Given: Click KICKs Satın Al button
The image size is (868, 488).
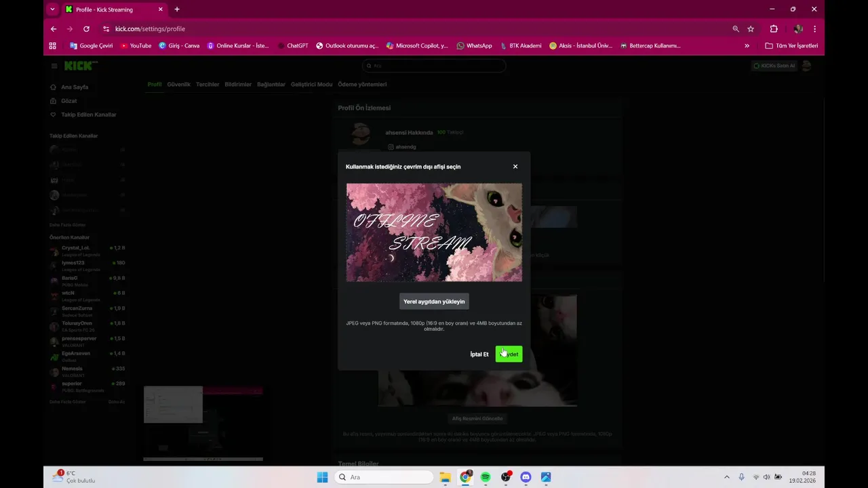Looking at the screenshot, I should coord(774,66).
